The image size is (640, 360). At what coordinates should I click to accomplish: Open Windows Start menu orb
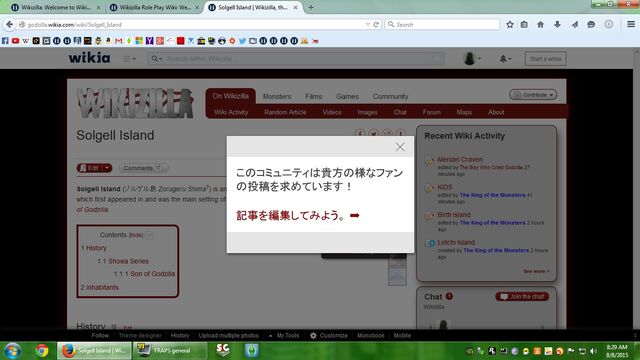coord(12,351)
